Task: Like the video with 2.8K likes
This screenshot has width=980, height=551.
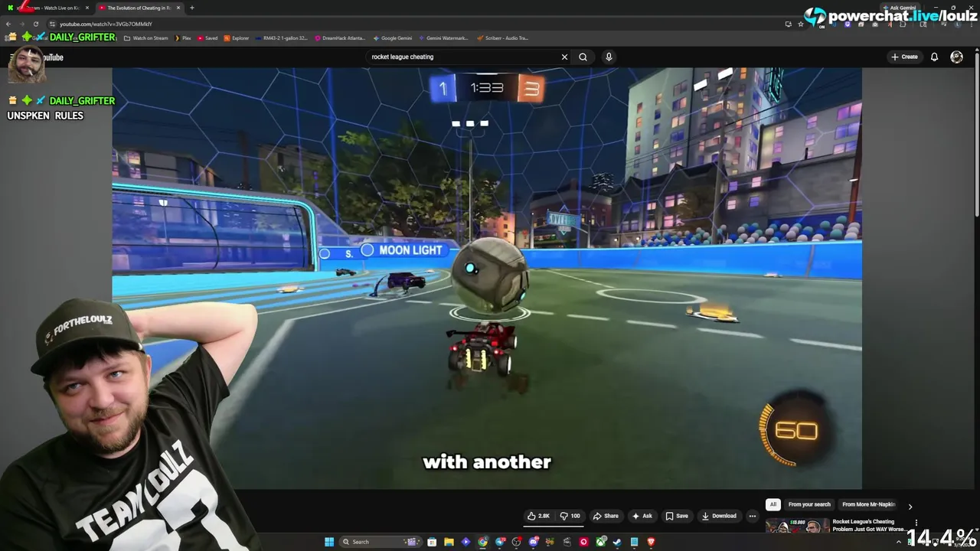Action: pyautogui.click(x=539, y=516)
